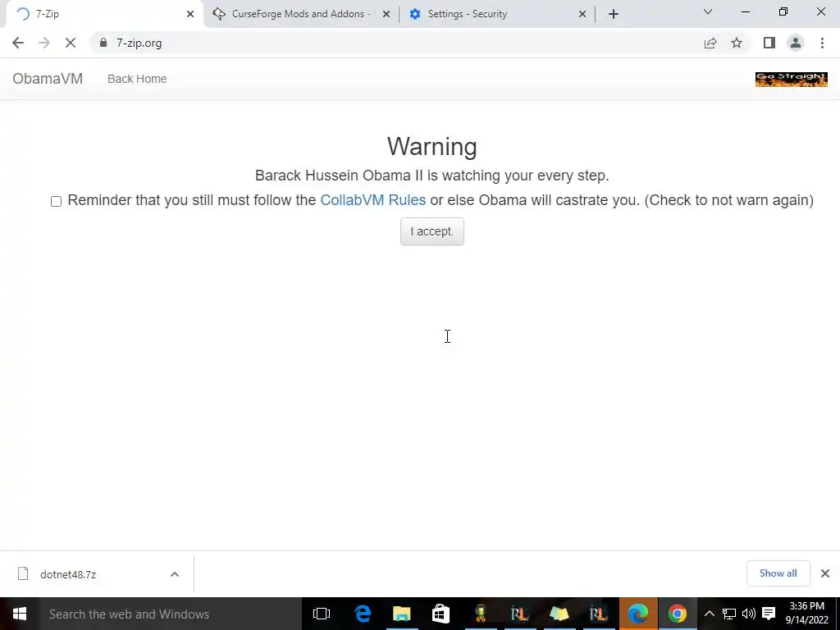Open the CollabVM Rules link
The image size is (840, 630).
pos(373,200)
